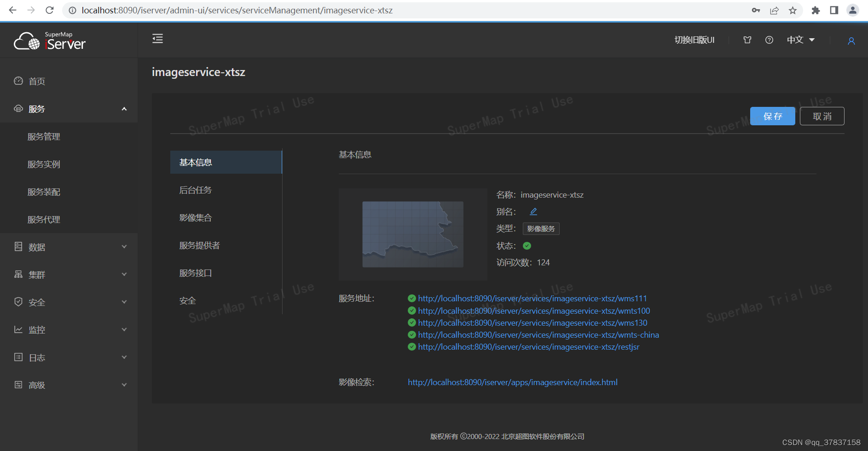Collapse the 服务 menu chevron
The height and width of the screenshot is (451, 868).
(x=124, y=109)
